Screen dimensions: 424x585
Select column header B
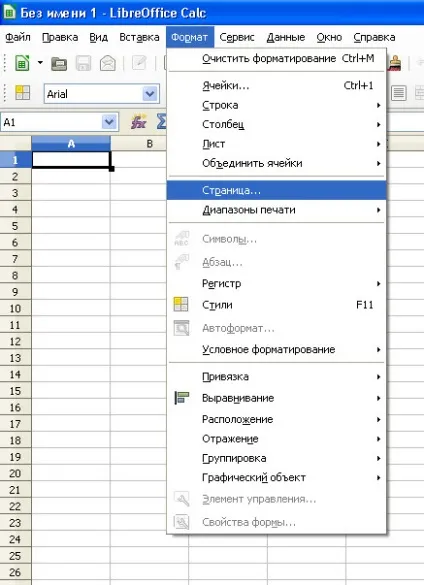[x=149, y=144]
